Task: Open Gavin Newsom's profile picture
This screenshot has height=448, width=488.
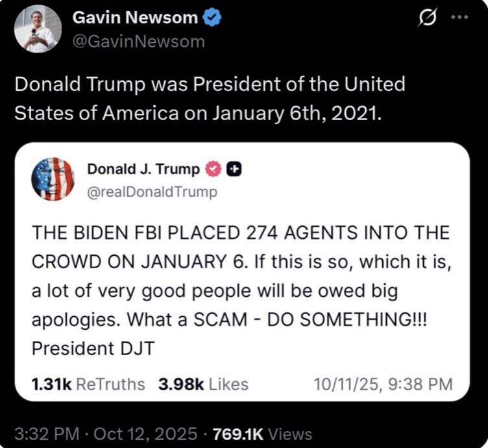Action: click(x=38, y=29)
